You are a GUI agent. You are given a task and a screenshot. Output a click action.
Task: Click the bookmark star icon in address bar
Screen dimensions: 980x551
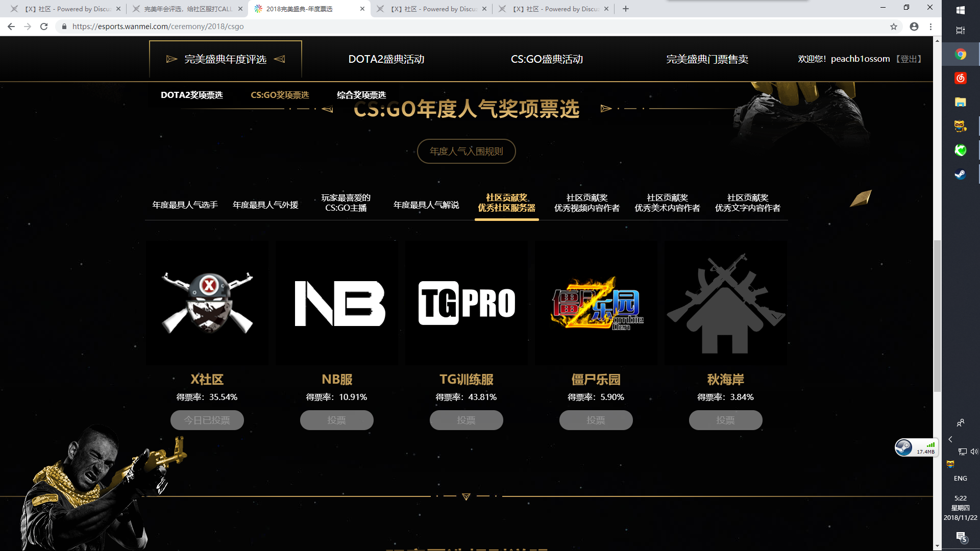[x=893, y=27]
